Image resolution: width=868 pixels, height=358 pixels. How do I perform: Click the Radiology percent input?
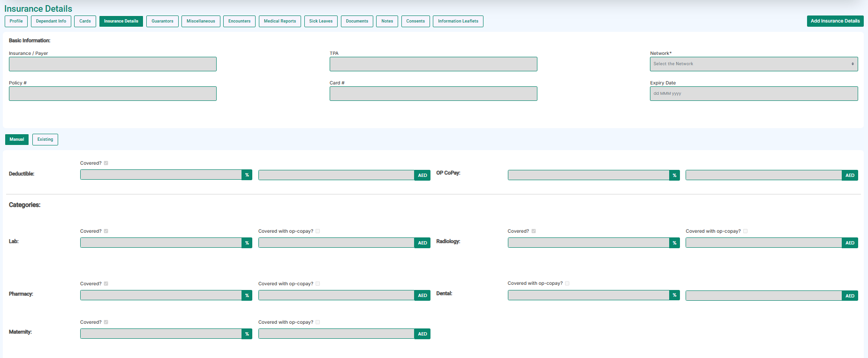coord(589,243)
